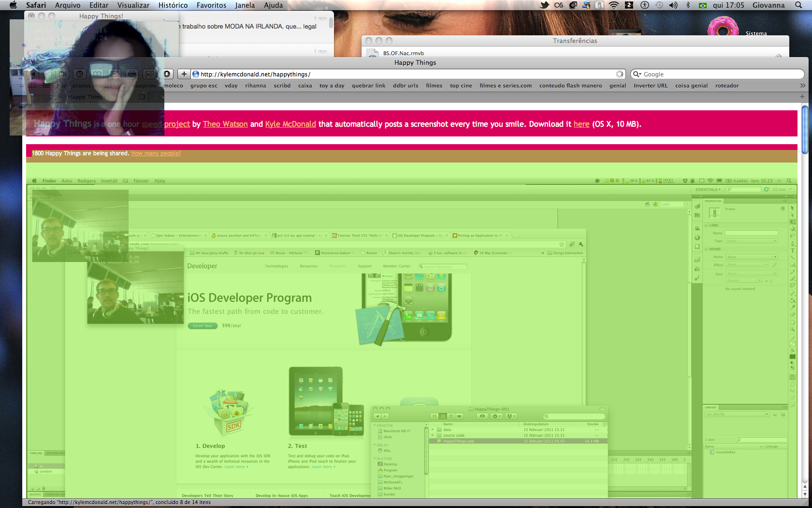Open the Kyle McDonald link
Image resolution: width=812 pixels, height=508 pixels.
coord(290,124)
